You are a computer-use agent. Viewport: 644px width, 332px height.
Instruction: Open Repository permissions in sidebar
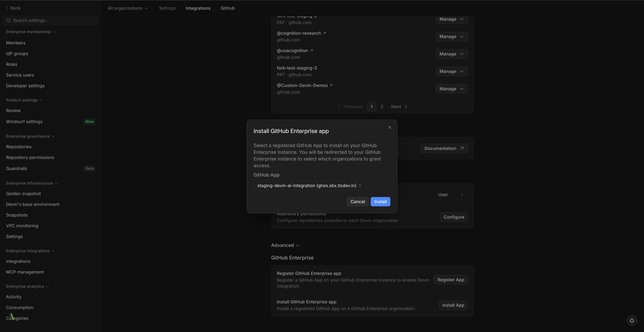pos(30,157)
